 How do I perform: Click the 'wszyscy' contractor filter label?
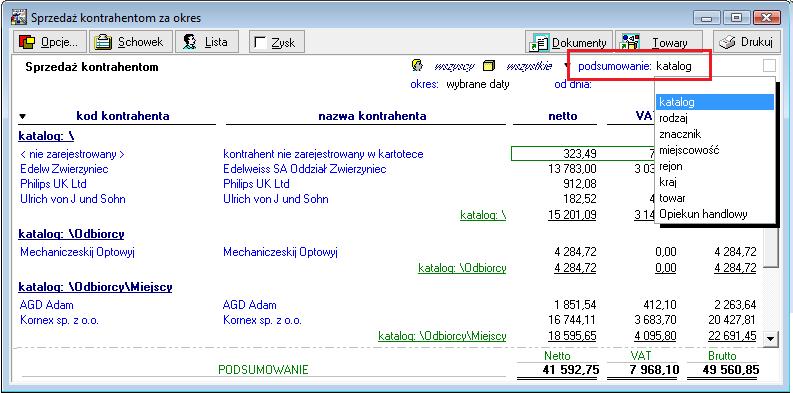tap(454, 66)
